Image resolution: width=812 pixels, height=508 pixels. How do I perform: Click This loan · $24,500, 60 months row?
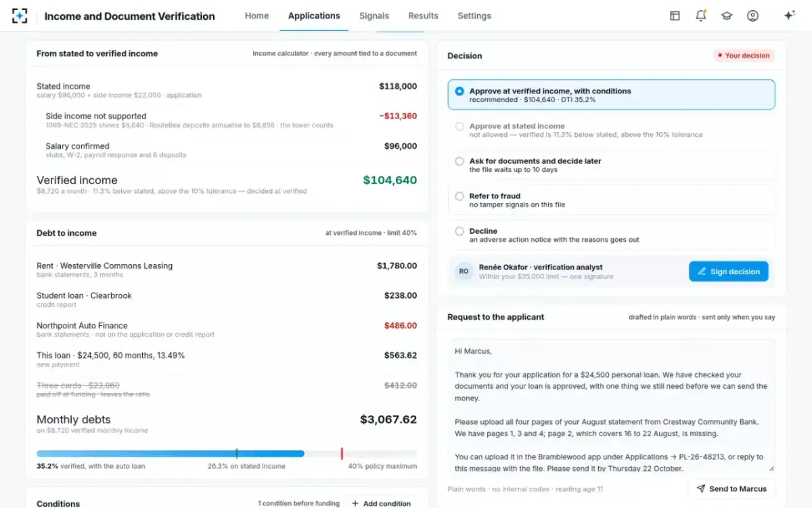point(227,359)
